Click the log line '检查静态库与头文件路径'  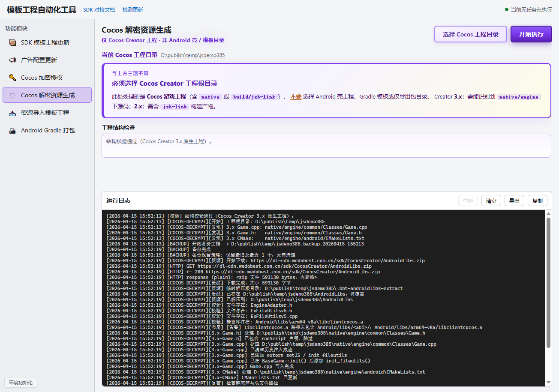(192, 383)
